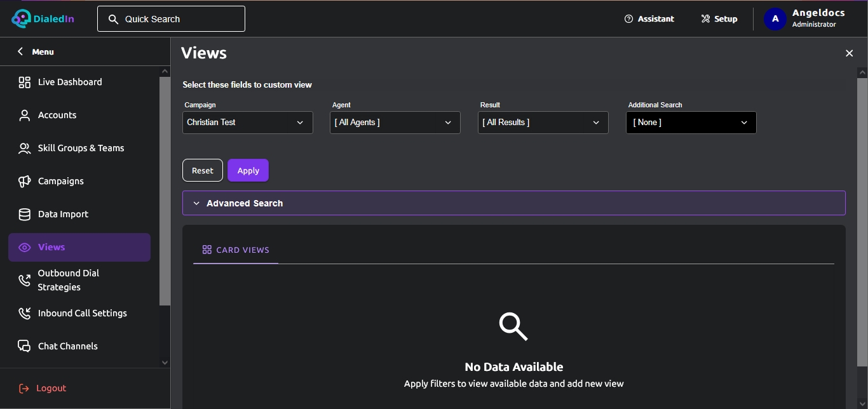
Task: Click the Data Import database icon
Action: pos(24,214)
